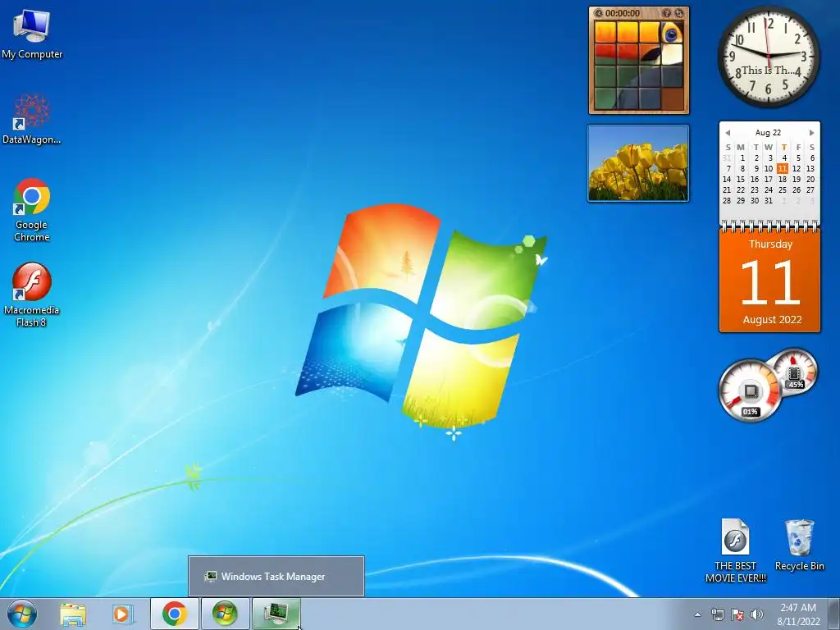The height and width of the screenshot is (630, 840).
Task: Select the Google Chrome desktop shortcut
Action: point(32,210)
